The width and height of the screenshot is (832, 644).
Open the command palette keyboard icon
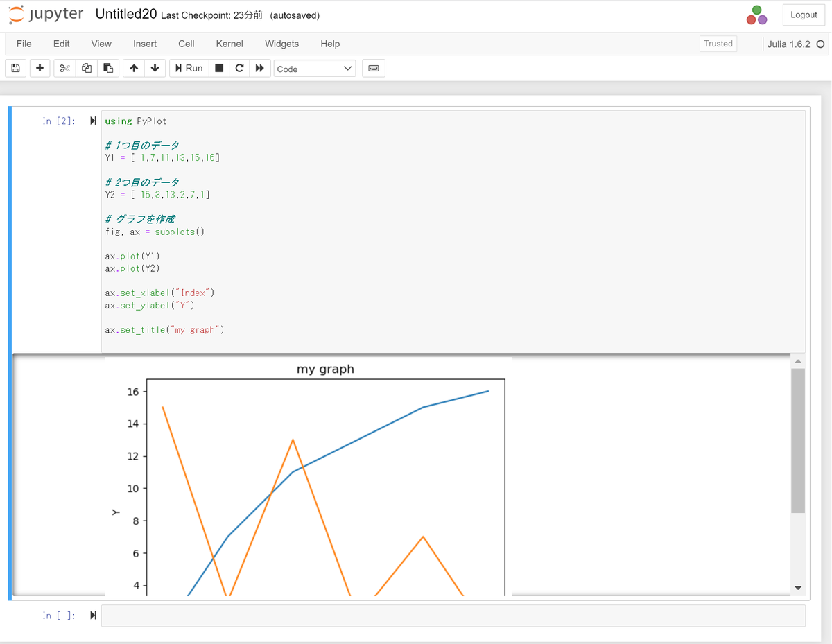pos(373,68)
